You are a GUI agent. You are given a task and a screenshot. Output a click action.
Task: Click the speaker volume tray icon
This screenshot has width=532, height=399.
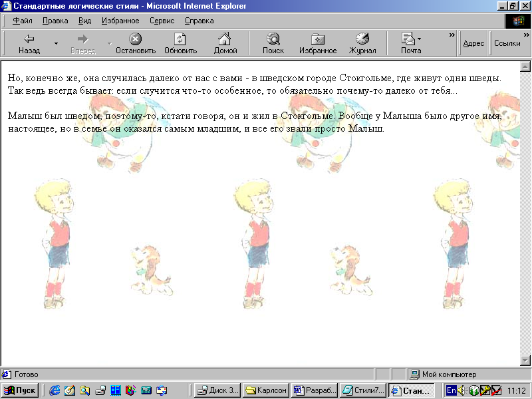point(461,390)
